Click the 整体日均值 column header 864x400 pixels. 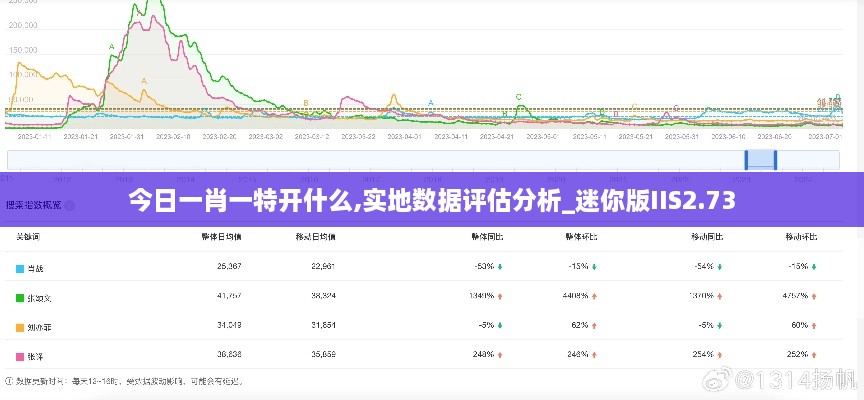pyautogui.click(x=221, y=237)
